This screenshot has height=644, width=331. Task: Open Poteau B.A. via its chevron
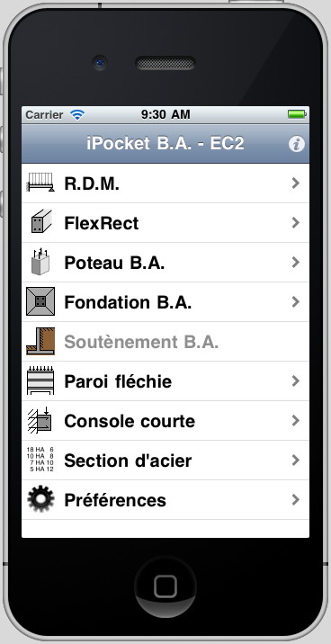(295, 263)
